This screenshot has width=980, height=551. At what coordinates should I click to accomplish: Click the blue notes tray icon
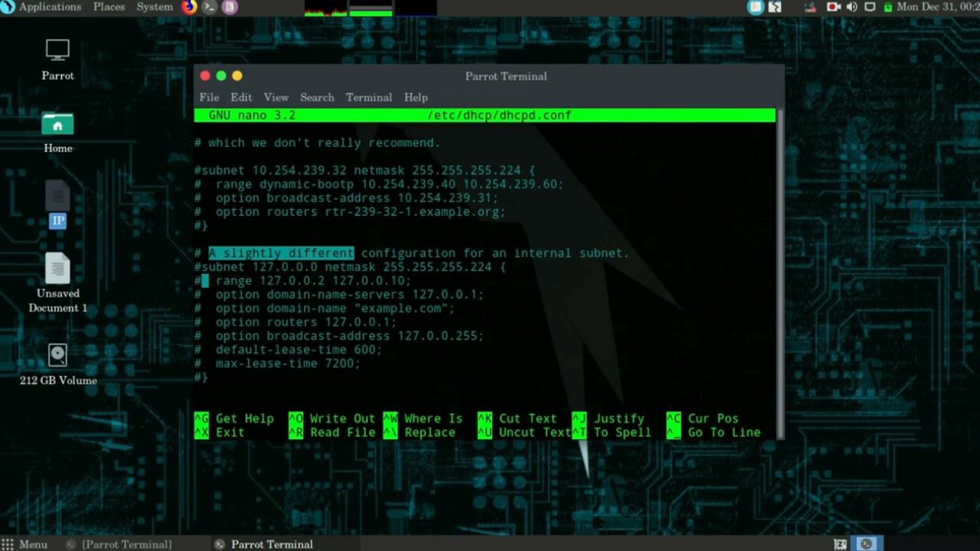(756, 7)
